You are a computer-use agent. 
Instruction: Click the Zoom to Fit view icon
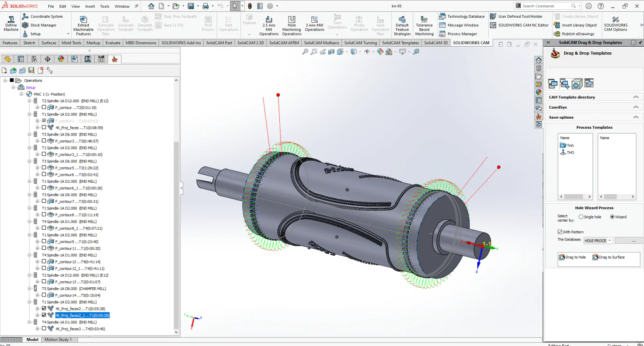305,51
